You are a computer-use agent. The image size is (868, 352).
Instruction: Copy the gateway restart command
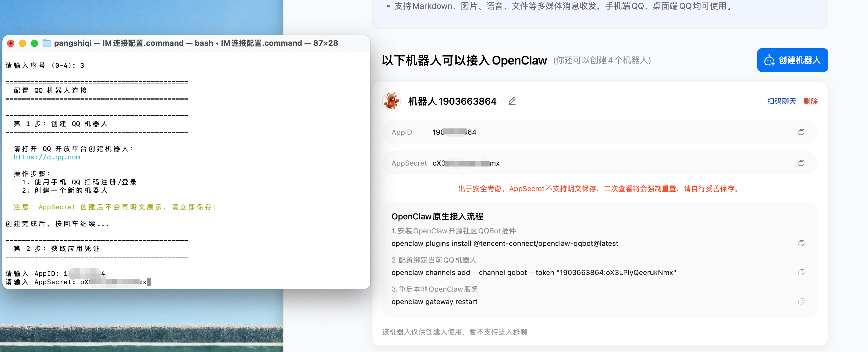[x=801, y=301]
